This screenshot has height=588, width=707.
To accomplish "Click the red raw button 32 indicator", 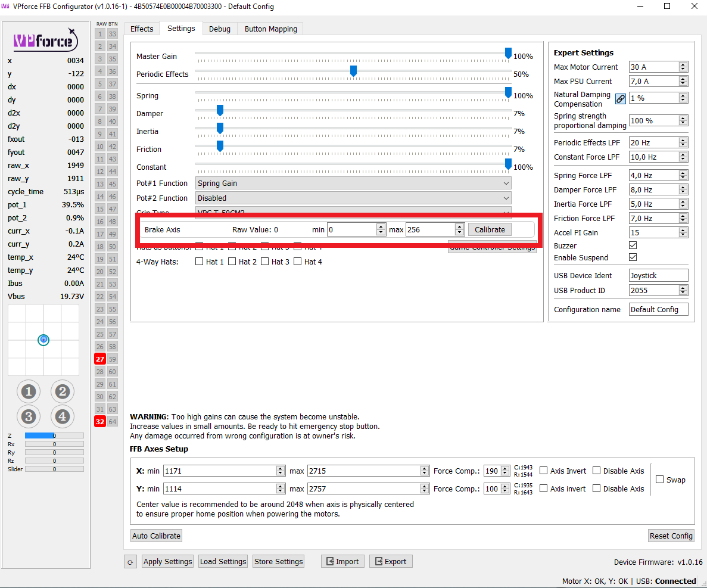I will (100, 422).
